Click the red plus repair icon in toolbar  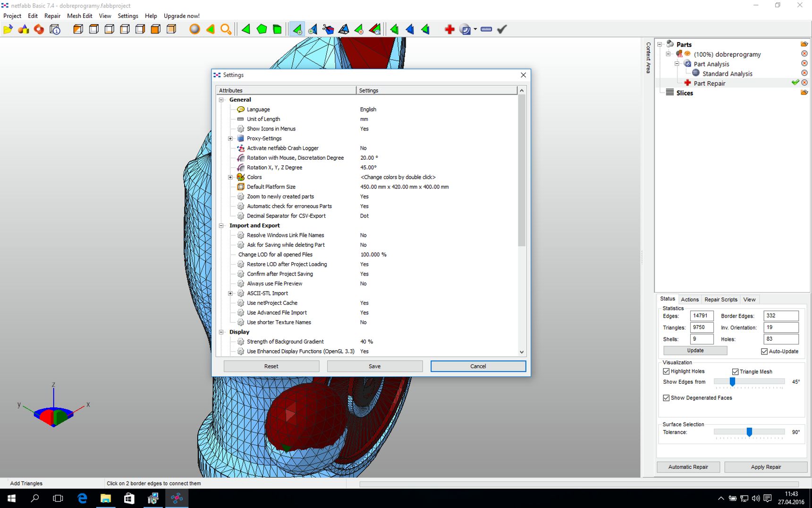449,29
